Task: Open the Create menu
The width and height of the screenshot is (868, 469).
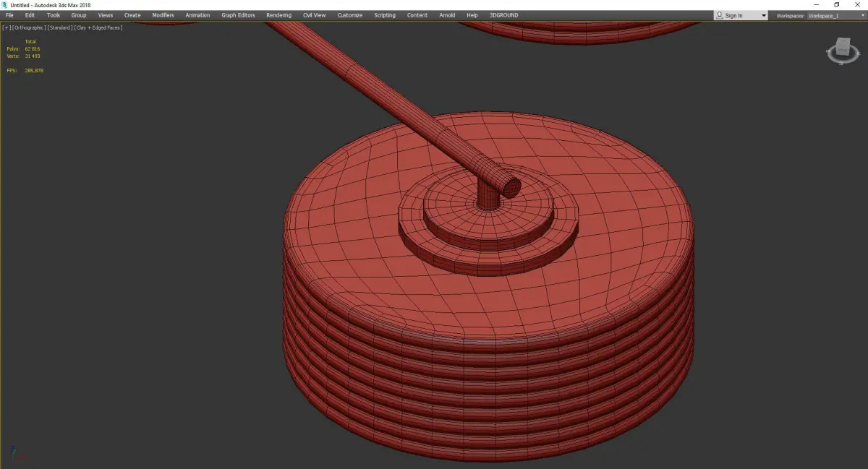Action: (x=132, y=15)
